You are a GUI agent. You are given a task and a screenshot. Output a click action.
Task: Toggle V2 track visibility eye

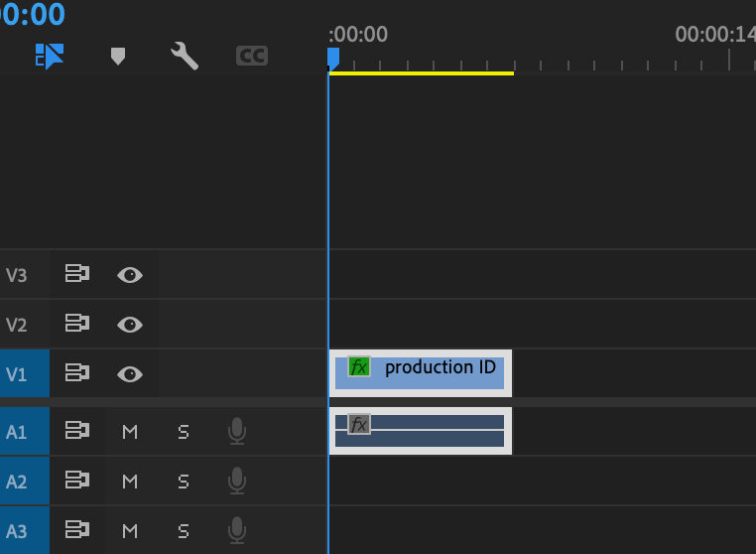tap(130, 324)
